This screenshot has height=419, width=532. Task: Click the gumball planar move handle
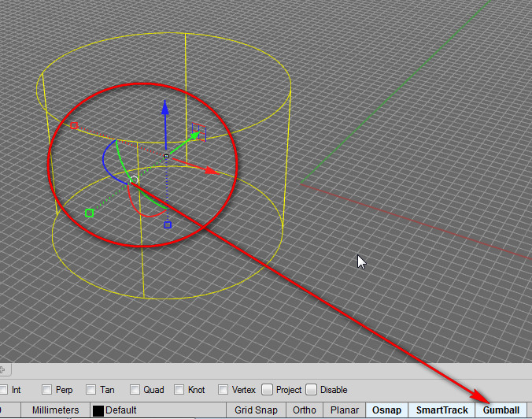(199, 132)
